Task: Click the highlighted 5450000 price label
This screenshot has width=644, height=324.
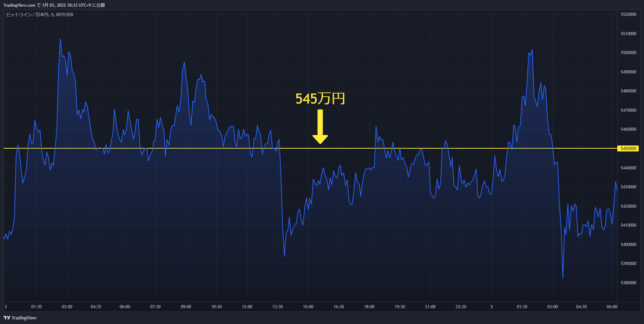Action: point(628,149)
